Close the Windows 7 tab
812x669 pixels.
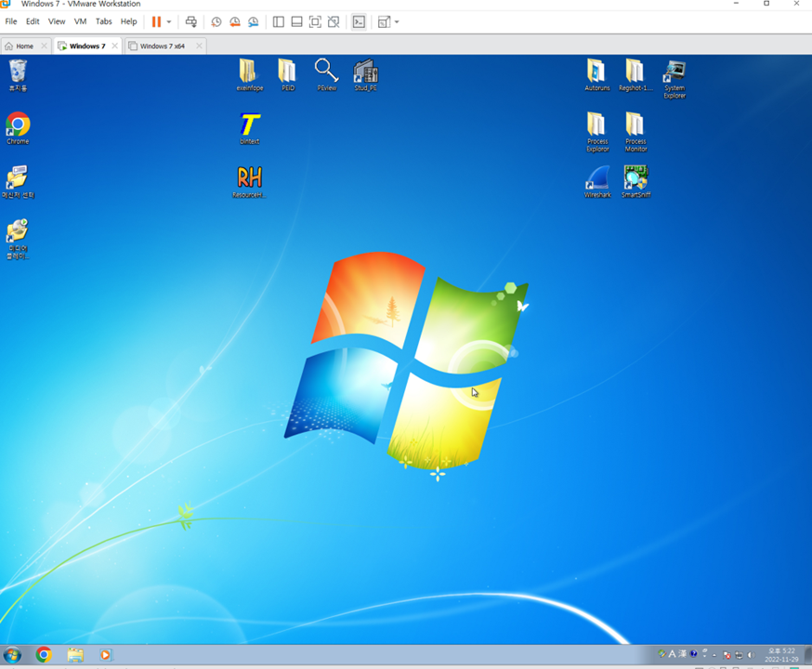click(115, 46)
